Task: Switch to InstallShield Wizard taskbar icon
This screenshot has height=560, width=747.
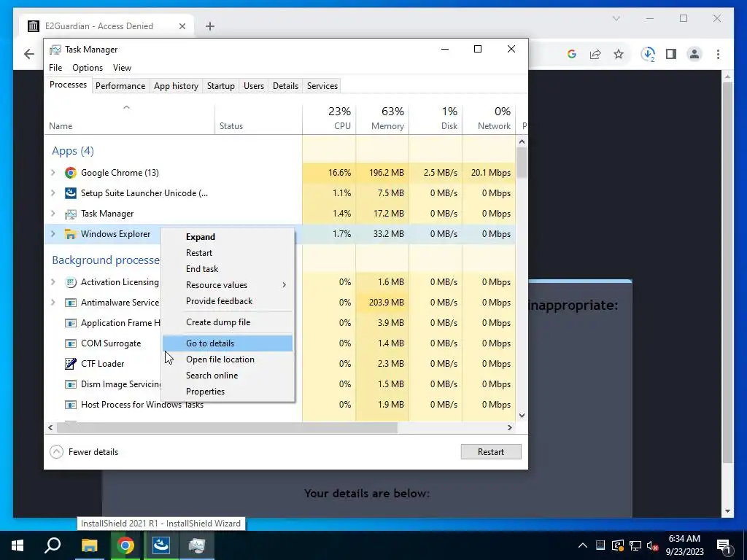Action: (x=161, y=545)
